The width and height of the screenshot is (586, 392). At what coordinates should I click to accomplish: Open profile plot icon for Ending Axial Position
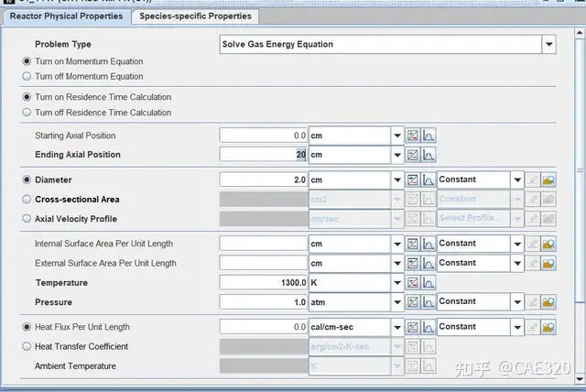[x=429, y=155]
